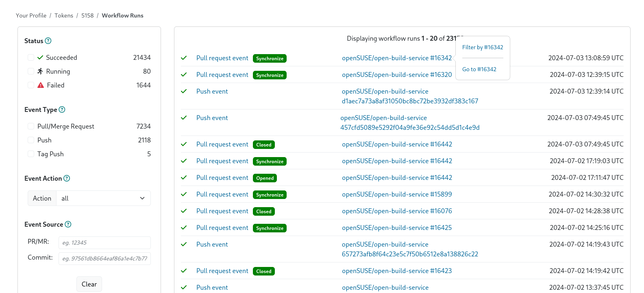Enable the Succeeded status checkbox
Image resolution: width=644 pixels, height=293 pixels.
31,57
